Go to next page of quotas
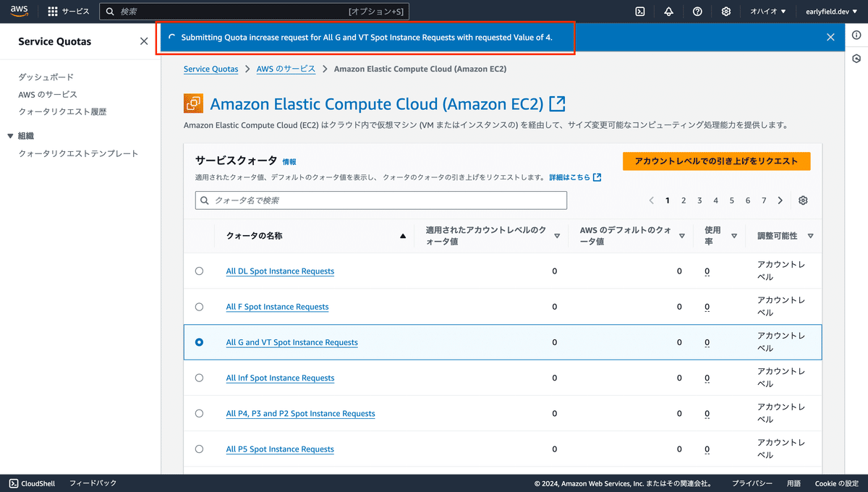 click(780, 200)
